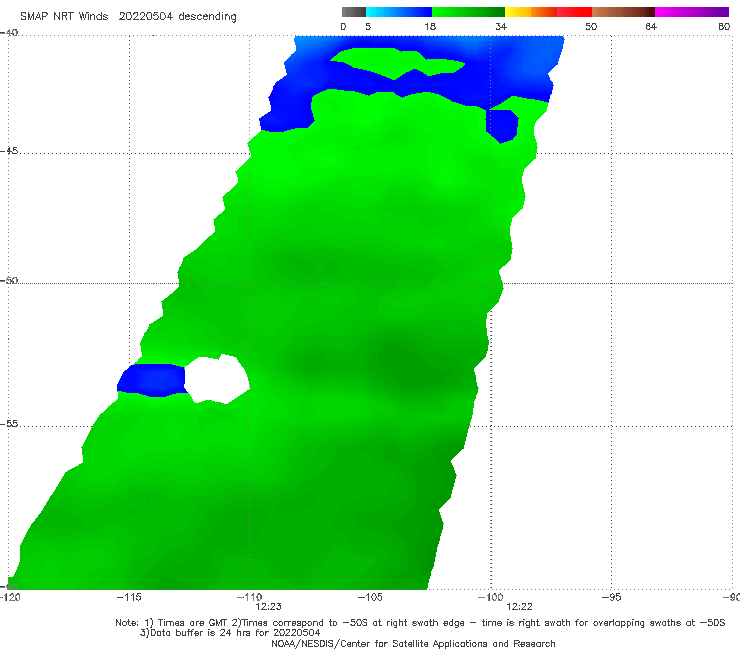Click the swath time label '12:23'

click(268, 607)
